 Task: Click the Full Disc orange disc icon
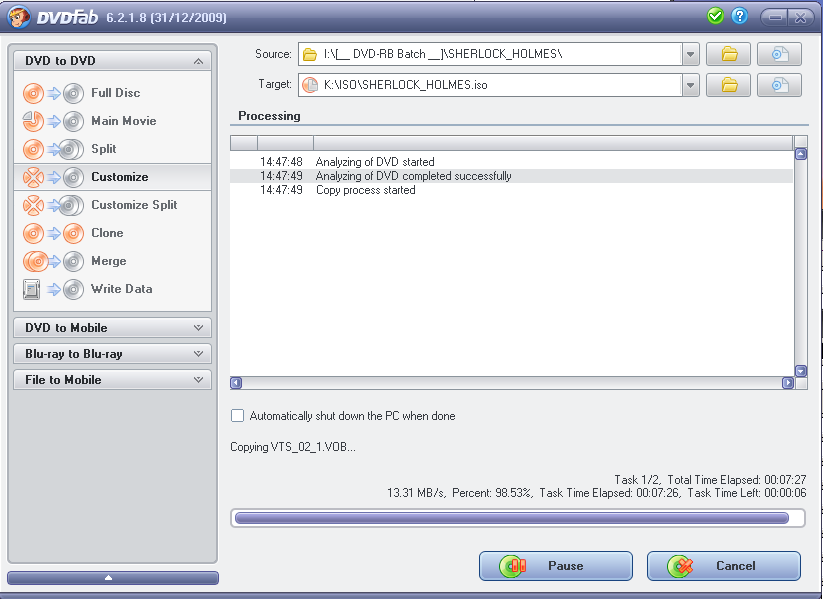pos(33,93)
